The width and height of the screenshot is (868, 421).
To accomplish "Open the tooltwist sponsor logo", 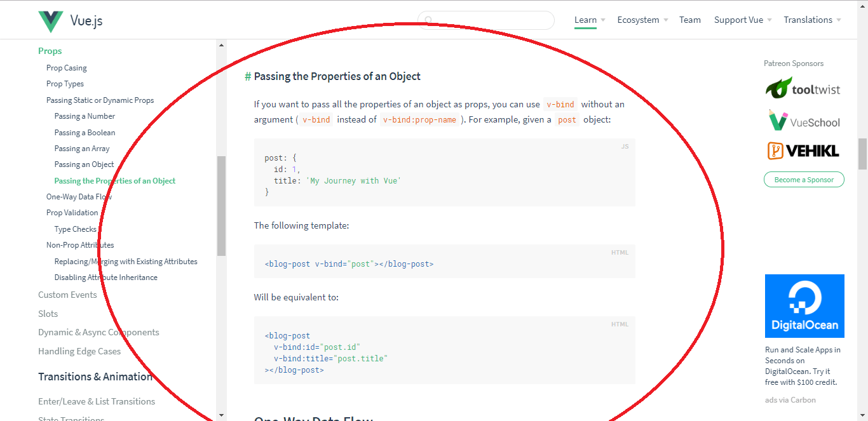I will pyautogui.click(x=803, y=88).
